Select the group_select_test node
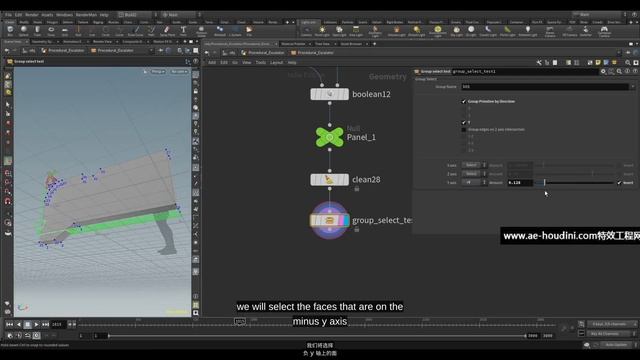 click(329, 220)
